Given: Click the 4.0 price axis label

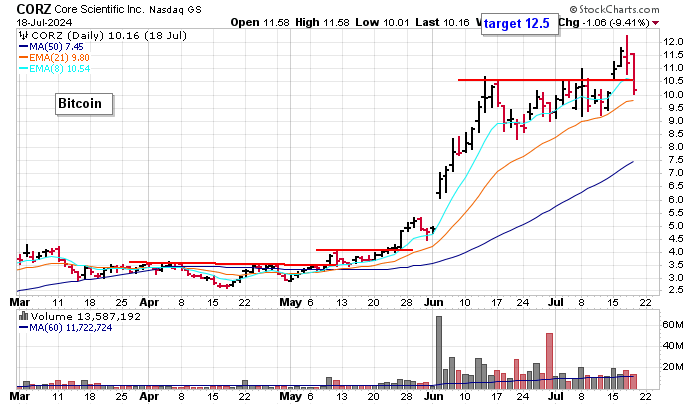Looking at the screenshot, I should click(674, 252).
